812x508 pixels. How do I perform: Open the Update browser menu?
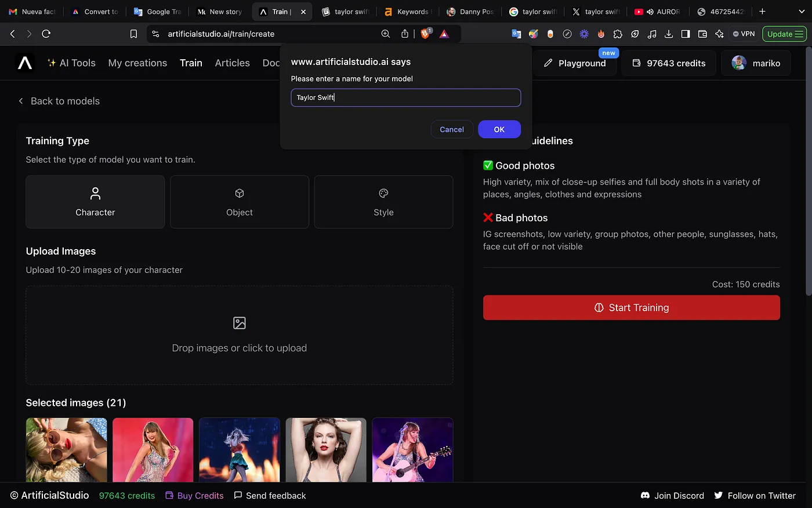pyautogui.click(x=784, y=34)
